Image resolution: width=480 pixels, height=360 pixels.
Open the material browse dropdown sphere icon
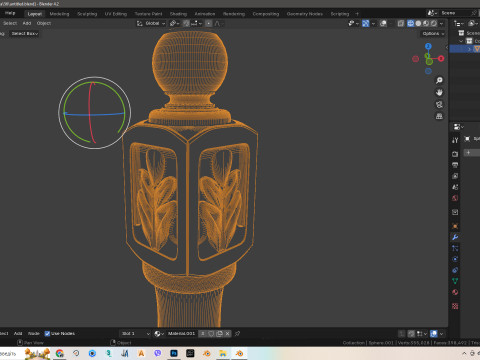coord(159,333)
